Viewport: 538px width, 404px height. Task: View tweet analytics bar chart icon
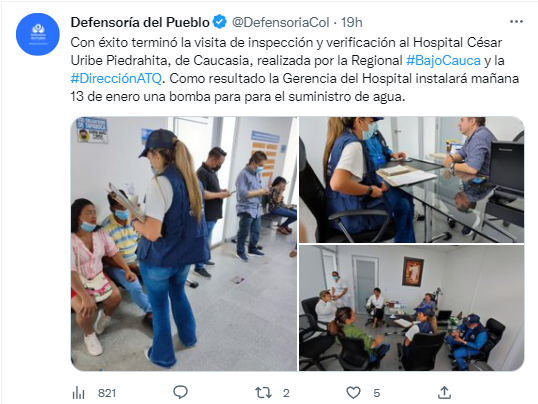pyautogui.click(x=79, y=393)
